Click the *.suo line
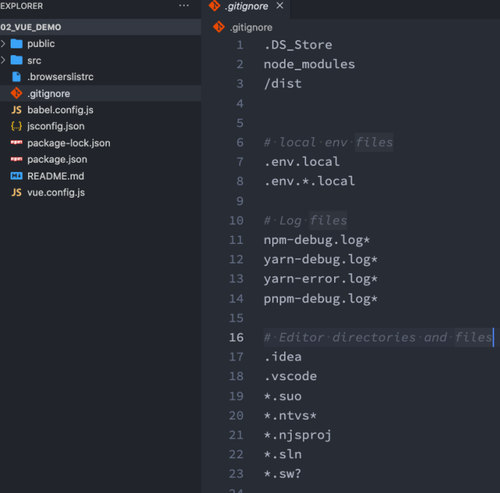 click(283, 396)
